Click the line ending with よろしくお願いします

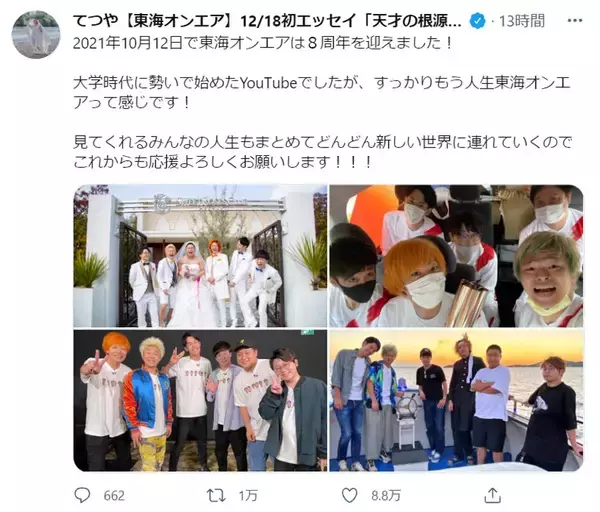222,162
